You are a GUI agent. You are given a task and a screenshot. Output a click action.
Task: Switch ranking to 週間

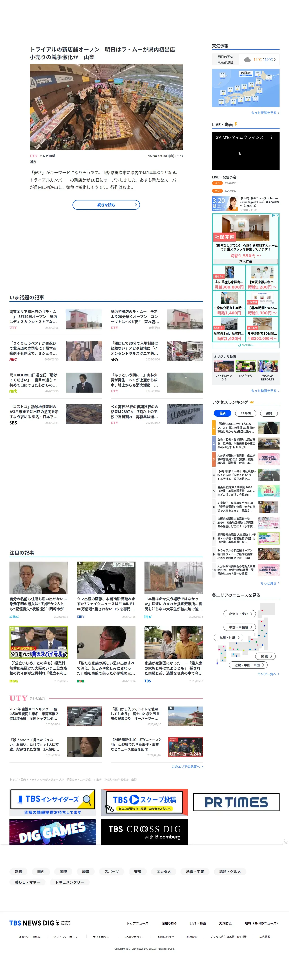(x=269, y=413)
